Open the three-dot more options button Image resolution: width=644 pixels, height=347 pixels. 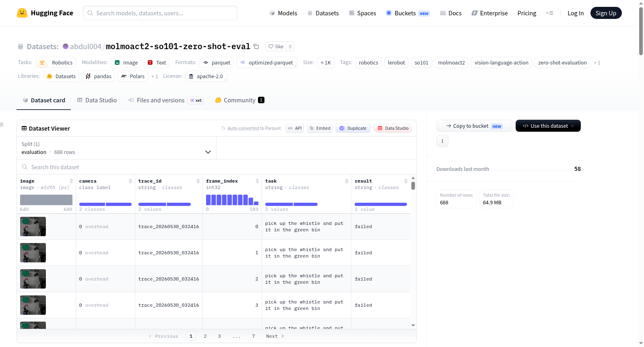442,141
